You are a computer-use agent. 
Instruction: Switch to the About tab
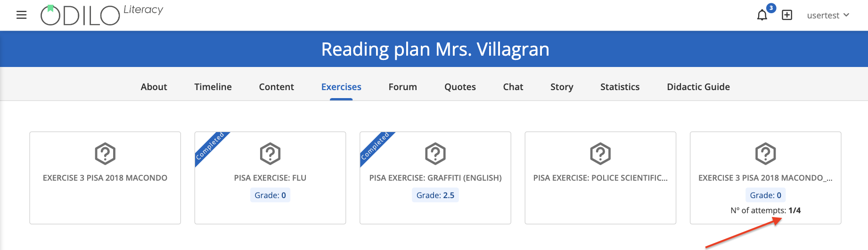click(x=154, y=87)
